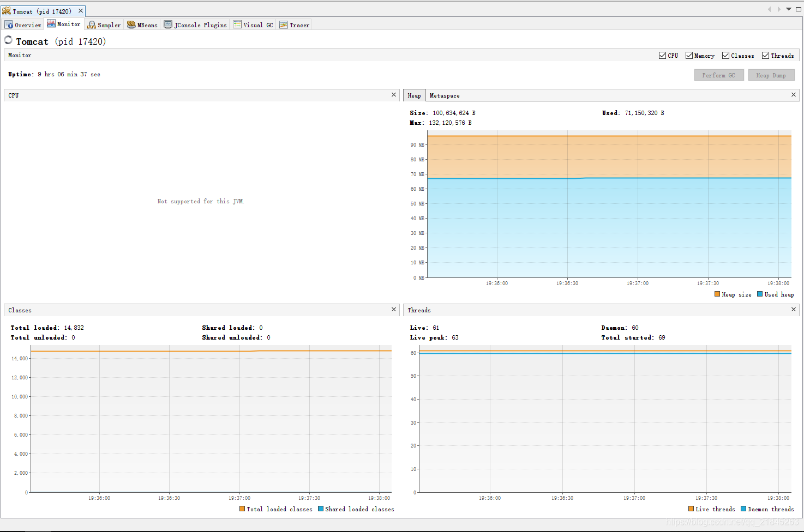Open the Overview tab

(23, 25)
